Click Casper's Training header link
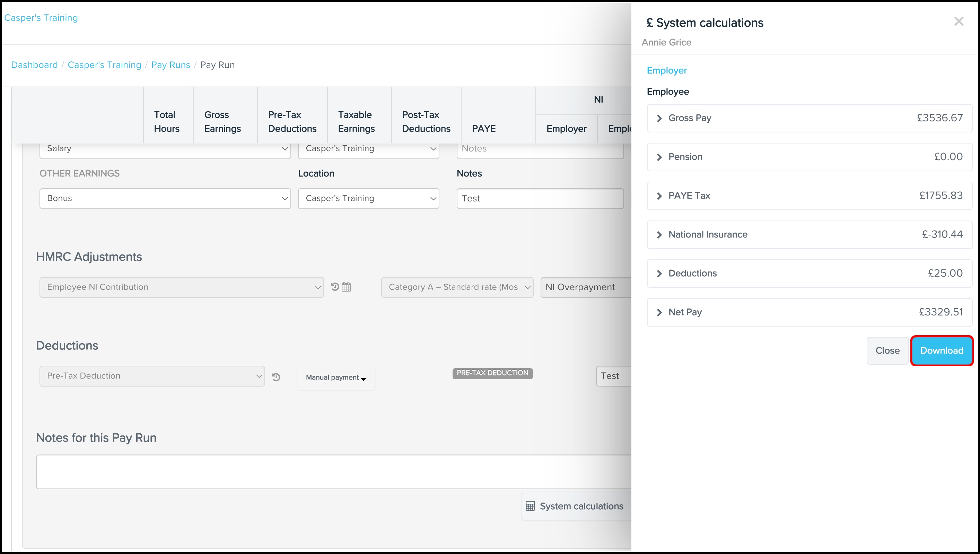The image size is (980, 554). [x=41, y=17]
